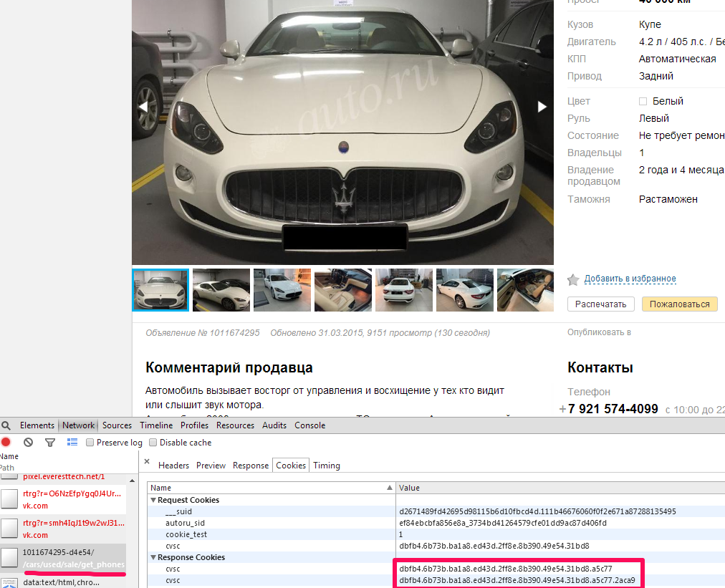Click the first rtrg vk.com request icon
This screenshot has height=588, width=725.
pos(9,499)
